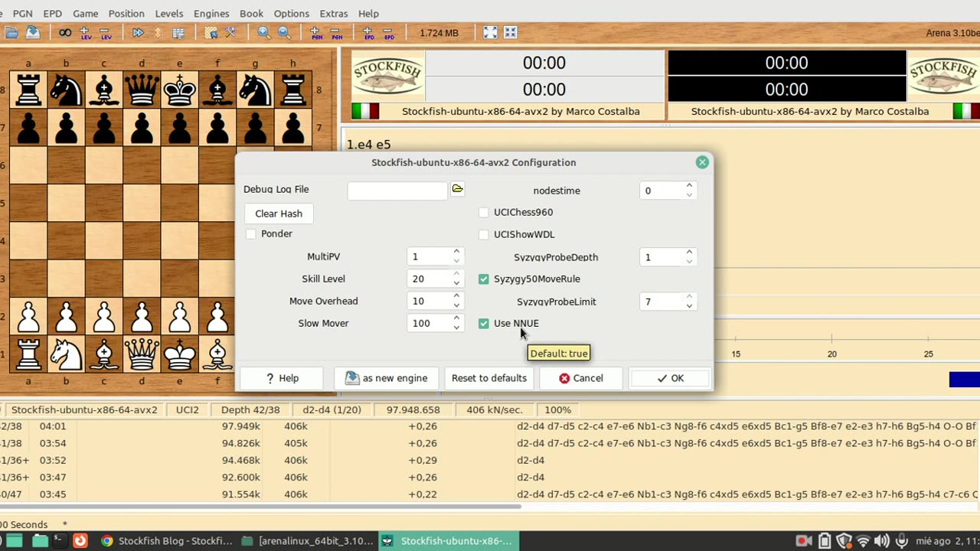This screenshot has height=551, width=980.
Task: Click the 'as new engine' button
Action: pyautogui.click(x=386, y=378)
